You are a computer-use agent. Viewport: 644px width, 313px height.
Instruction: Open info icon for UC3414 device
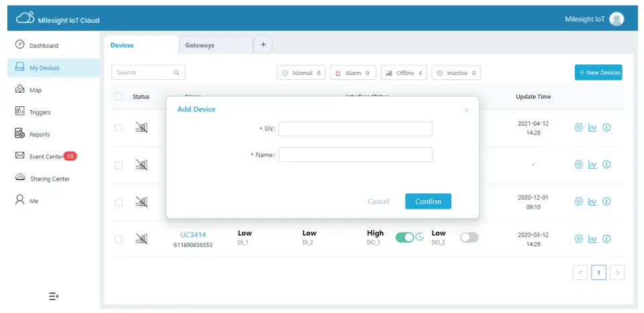point(606,238)
